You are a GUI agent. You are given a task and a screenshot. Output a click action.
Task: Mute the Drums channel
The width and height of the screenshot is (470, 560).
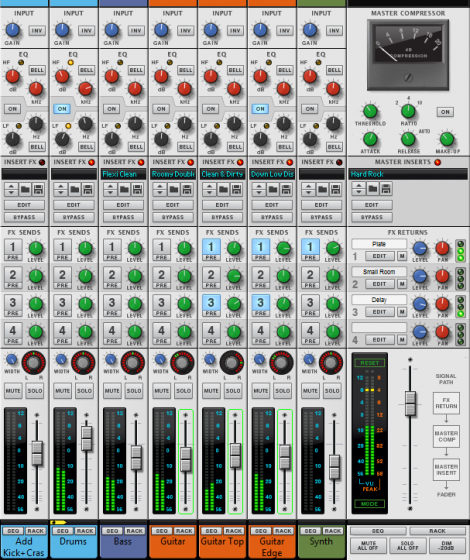[62, 391]
